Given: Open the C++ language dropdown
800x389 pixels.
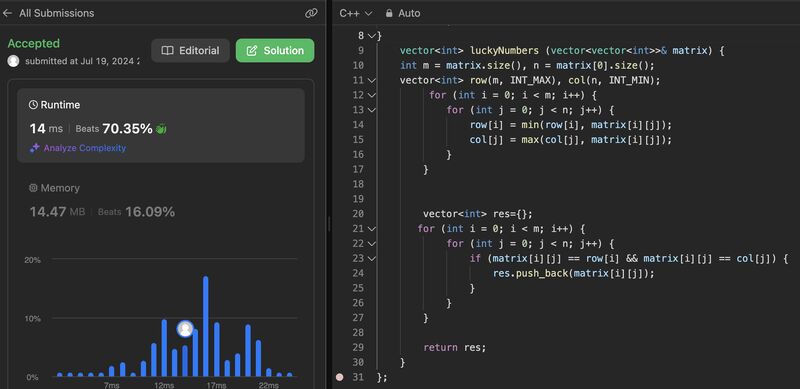Looking at the screenshot, I should click(356, 13).
